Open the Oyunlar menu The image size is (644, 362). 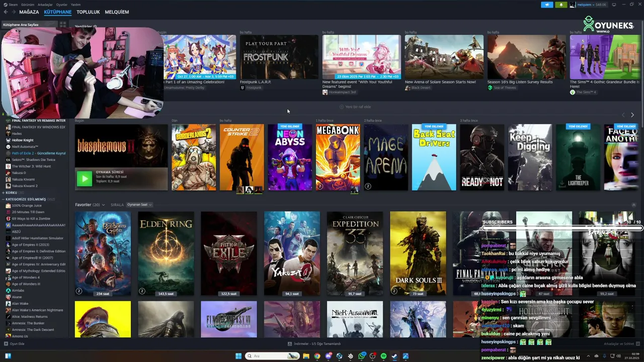(61, 5)
